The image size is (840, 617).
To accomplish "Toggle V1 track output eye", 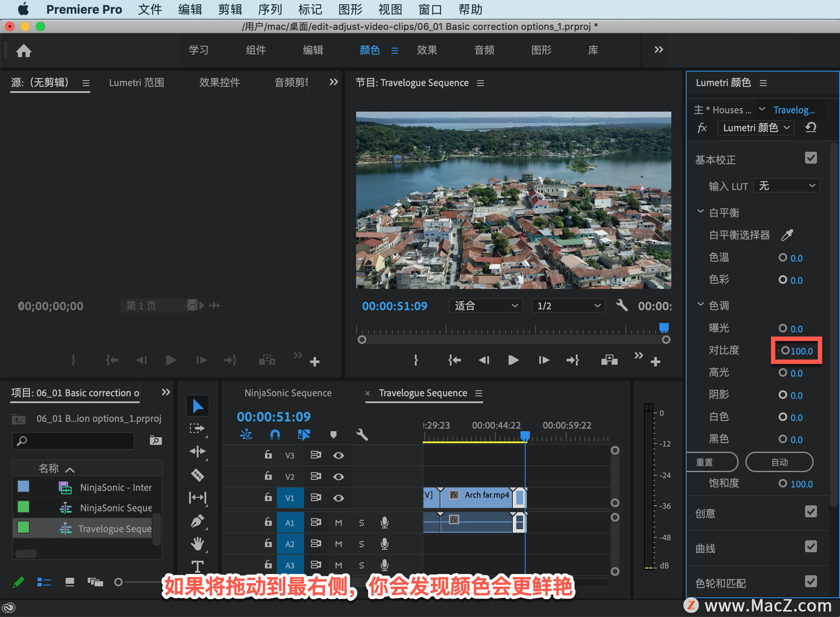I will tap(338, 498).
